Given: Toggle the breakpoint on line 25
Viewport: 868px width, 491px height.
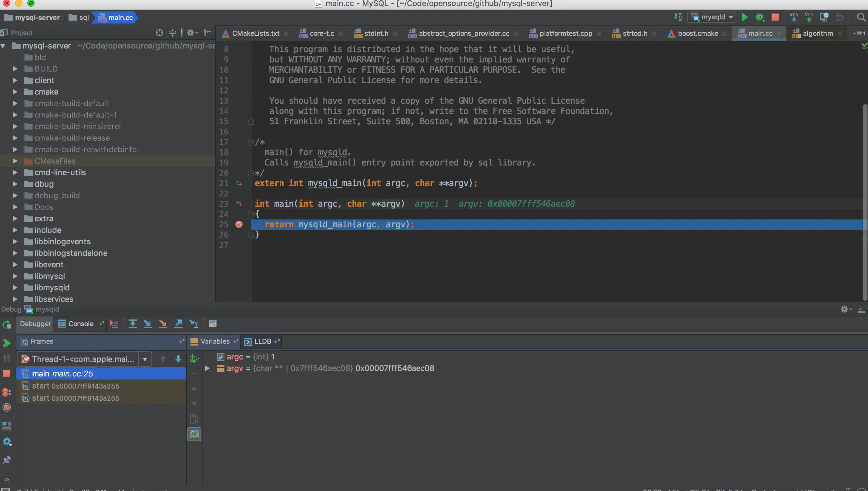Looking at the screenshot, I should [x=239, y=225].
